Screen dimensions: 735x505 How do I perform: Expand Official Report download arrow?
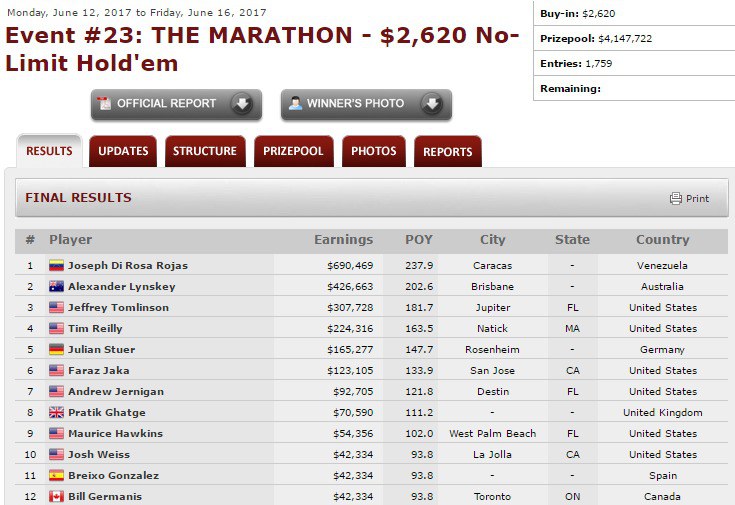pyautogui.click(x=241, y=104)
